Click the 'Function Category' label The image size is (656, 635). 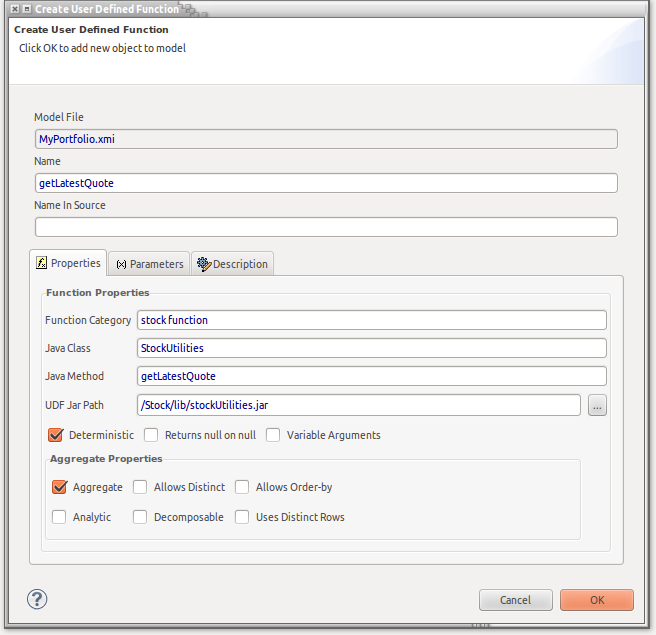(88, 320)
